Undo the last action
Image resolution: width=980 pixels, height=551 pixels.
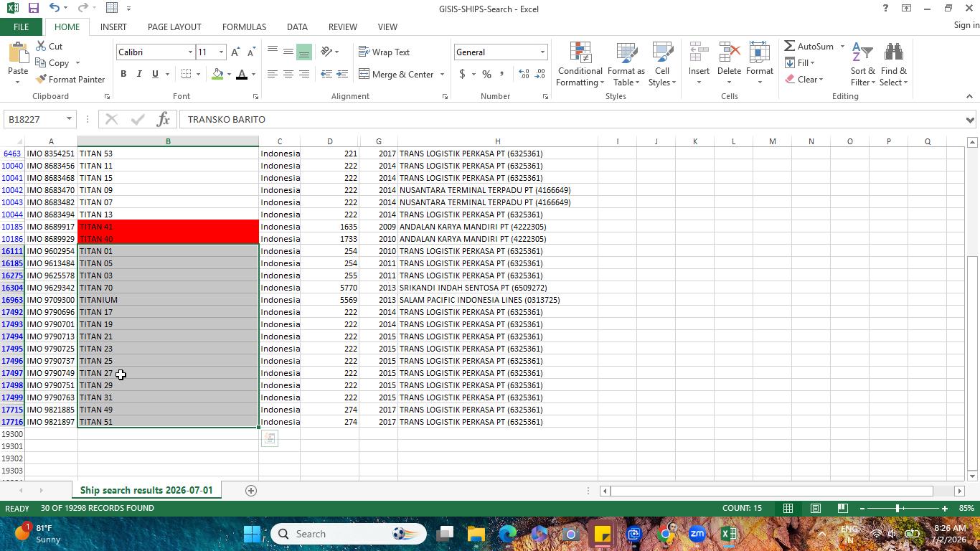pos(55,8)
